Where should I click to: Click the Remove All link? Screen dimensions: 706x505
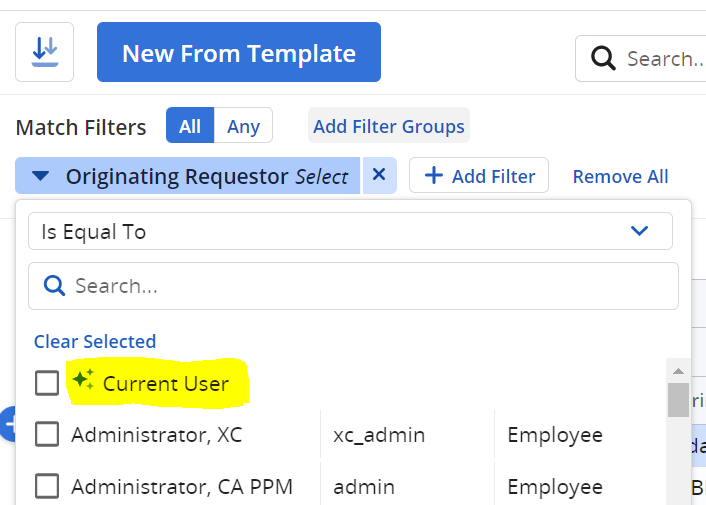pyautogui.click(x=620, y=177)
